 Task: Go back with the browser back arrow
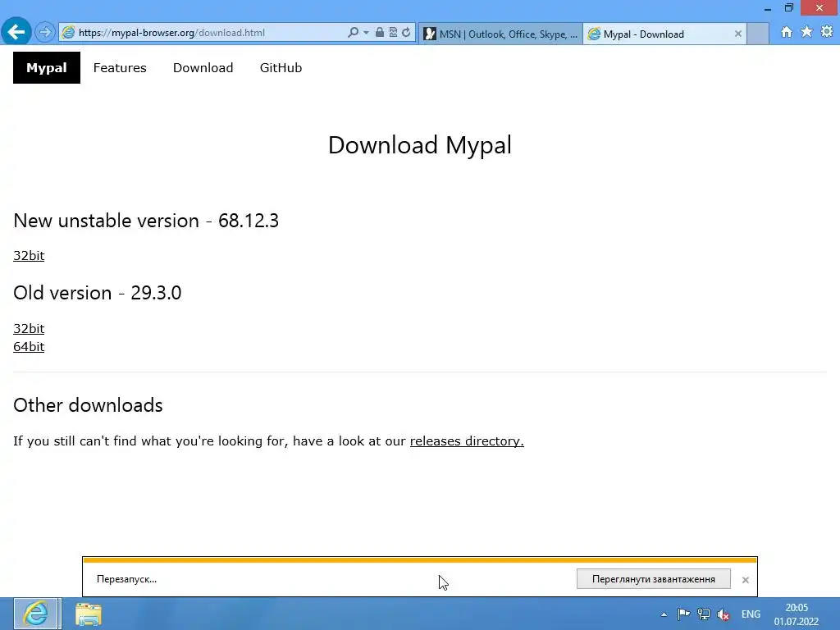click(x=16, y=32)
